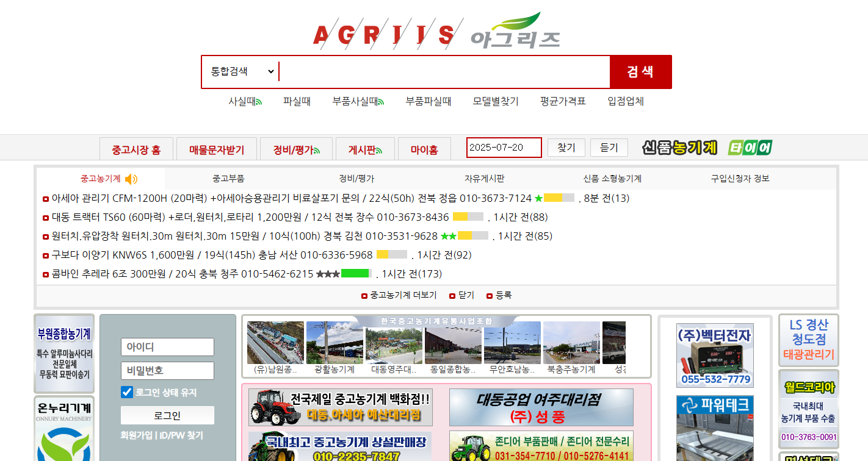Click the speaker icon beside 중고농기계 tab
868x461 pixels.
click(131, 179)
